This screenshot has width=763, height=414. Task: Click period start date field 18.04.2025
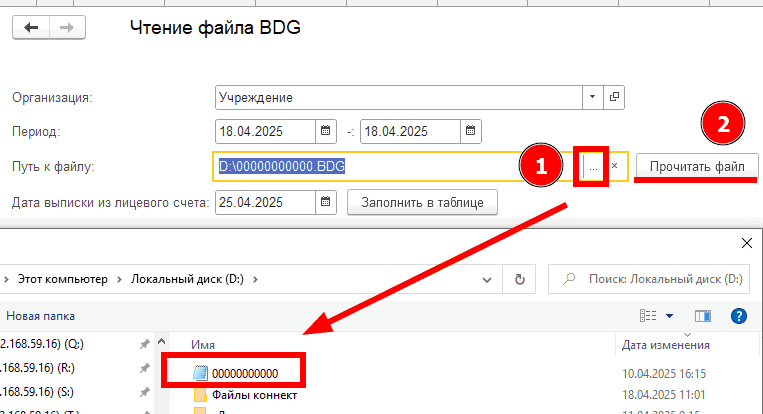point(265,131)
